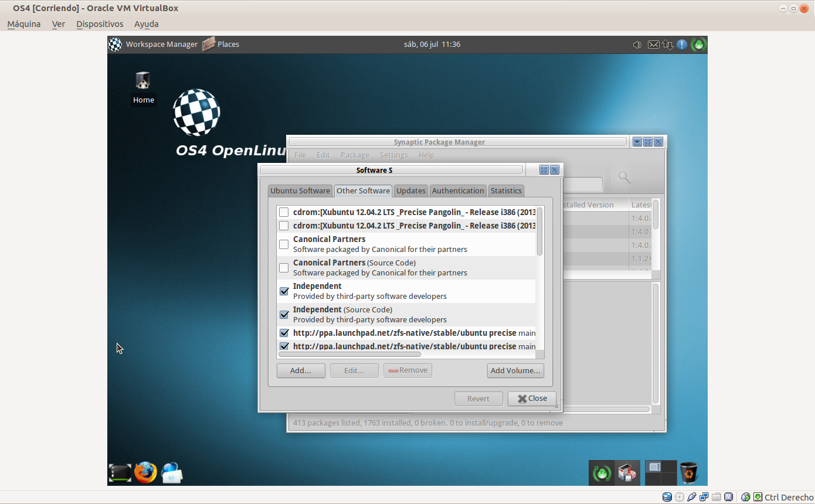The width and height of the screenshot is (815, 504).
Task: Click the volume speaker icon in the top panel
Action: [x=637, y=45]
